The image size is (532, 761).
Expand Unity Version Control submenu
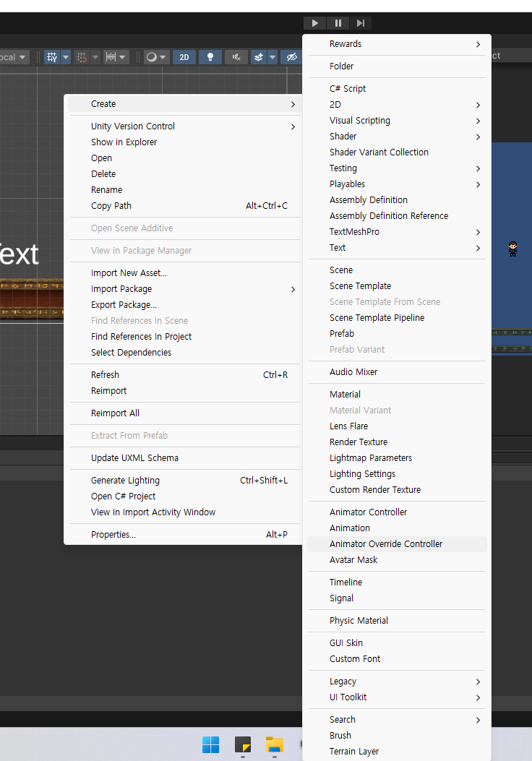184,126
